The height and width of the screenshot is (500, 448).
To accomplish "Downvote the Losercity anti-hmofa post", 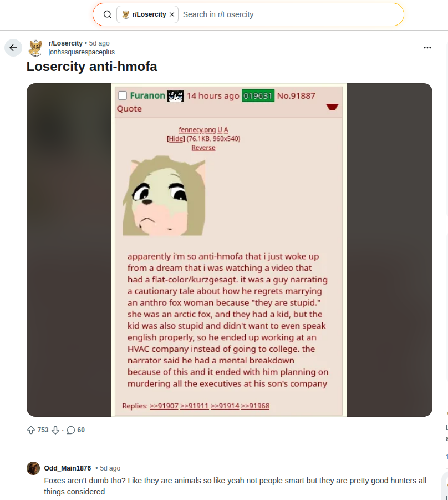I will [x=55, y=430].
